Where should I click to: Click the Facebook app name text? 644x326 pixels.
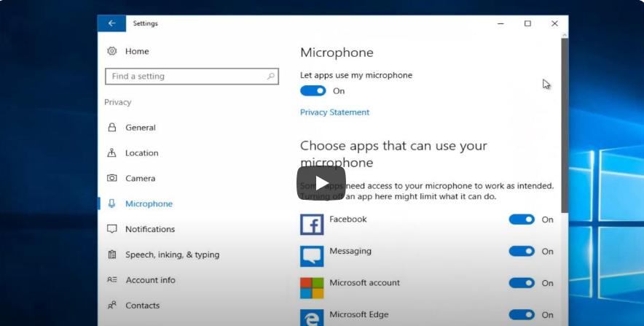point(348,219)
